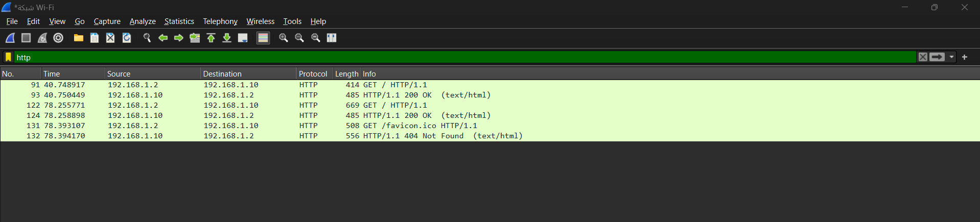Open a capture file folder icon

click(79, 38)
